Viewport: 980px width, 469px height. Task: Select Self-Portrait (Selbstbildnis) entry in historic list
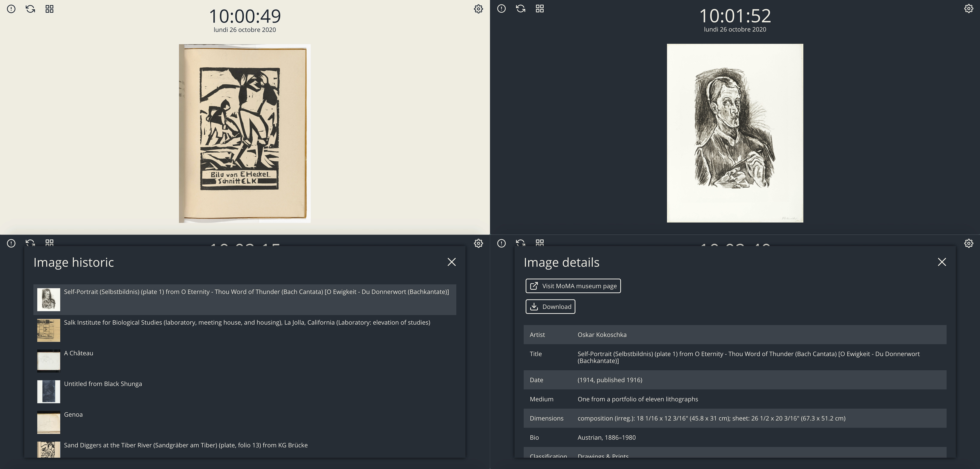(245, 300)
